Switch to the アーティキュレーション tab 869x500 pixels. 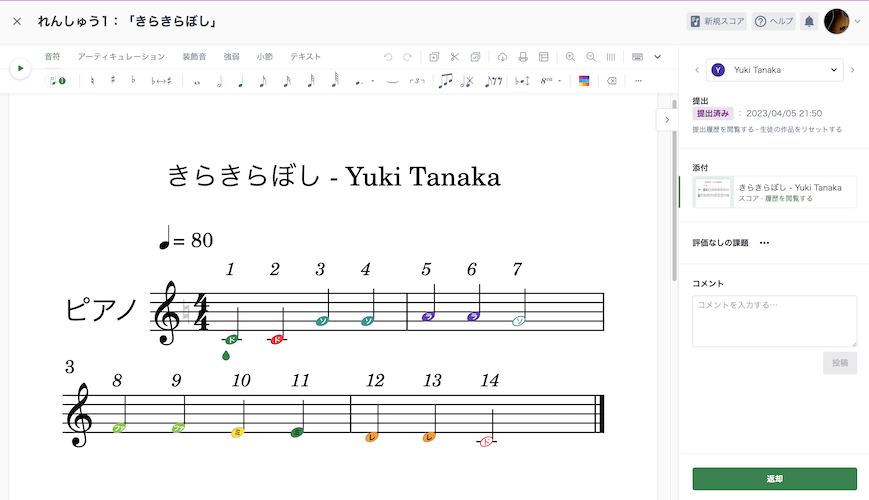pyautogui.click(x=121, y=57)
